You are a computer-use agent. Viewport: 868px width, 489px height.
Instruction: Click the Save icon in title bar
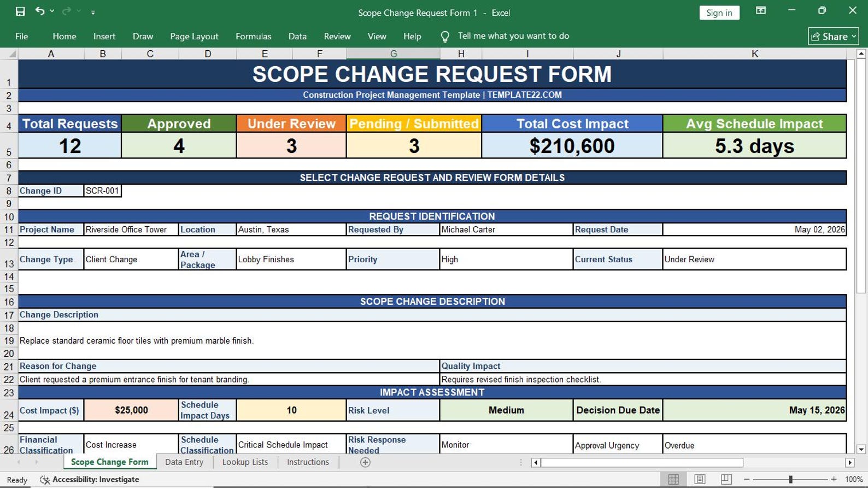click(x=20, y=11)
